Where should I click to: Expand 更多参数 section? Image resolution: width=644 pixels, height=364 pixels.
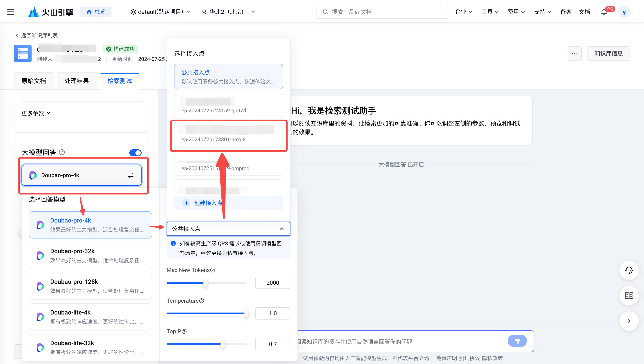pos(36,113)
